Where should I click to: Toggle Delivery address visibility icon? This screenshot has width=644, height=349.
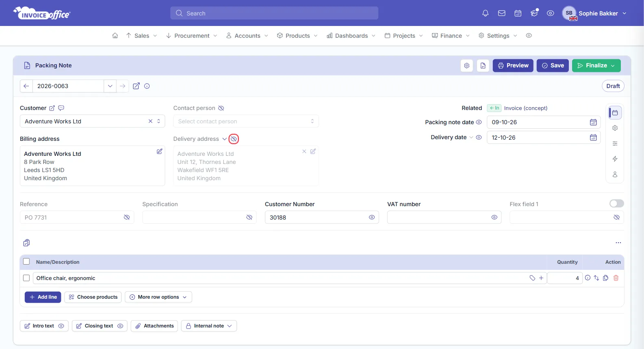click(234, 139)
